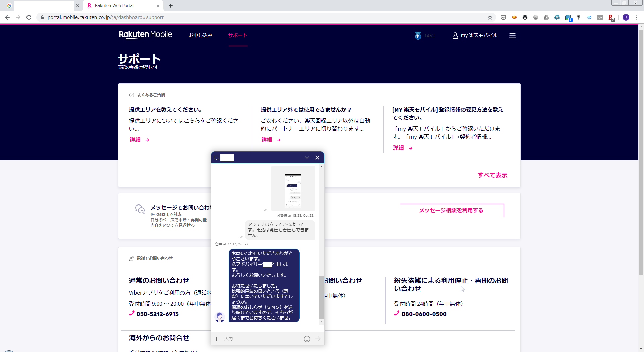The height and width of the screenshot is (352, 644).
Task: Click the chat message input field
Action: (x=262, y=339)
